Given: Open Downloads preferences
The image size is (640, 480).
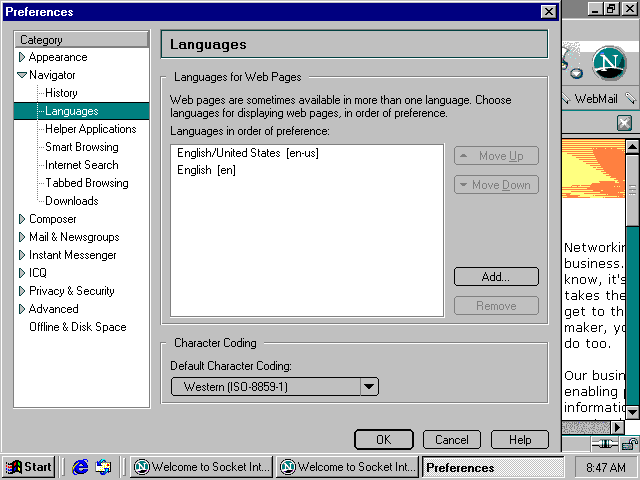Looking at the screenshot, I should tap(72, 201).
